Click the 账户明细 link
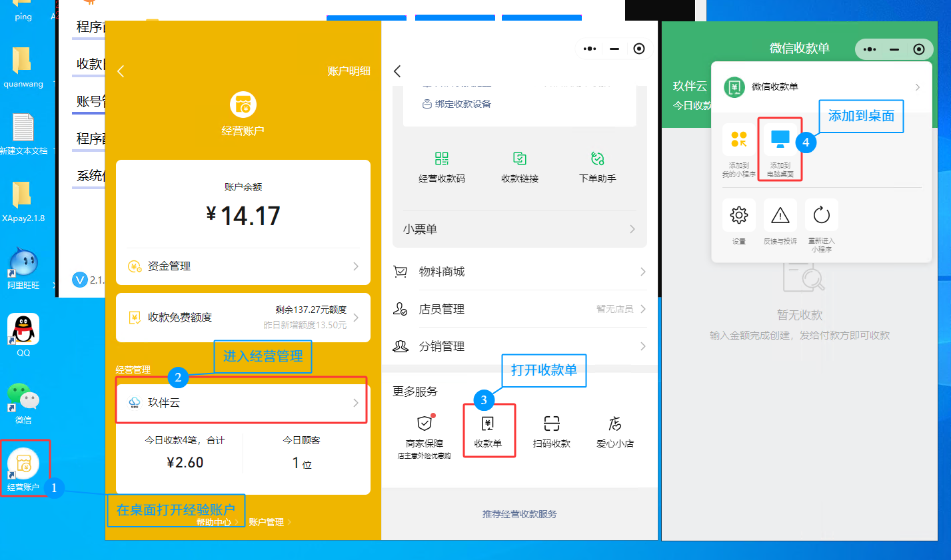Viewport: 951px width, 560px height. 349,71
